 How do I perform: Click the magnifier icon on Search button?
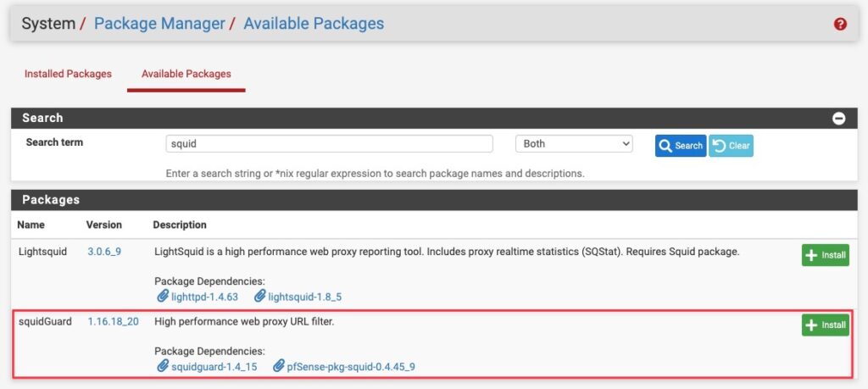[x=665, y=146]
